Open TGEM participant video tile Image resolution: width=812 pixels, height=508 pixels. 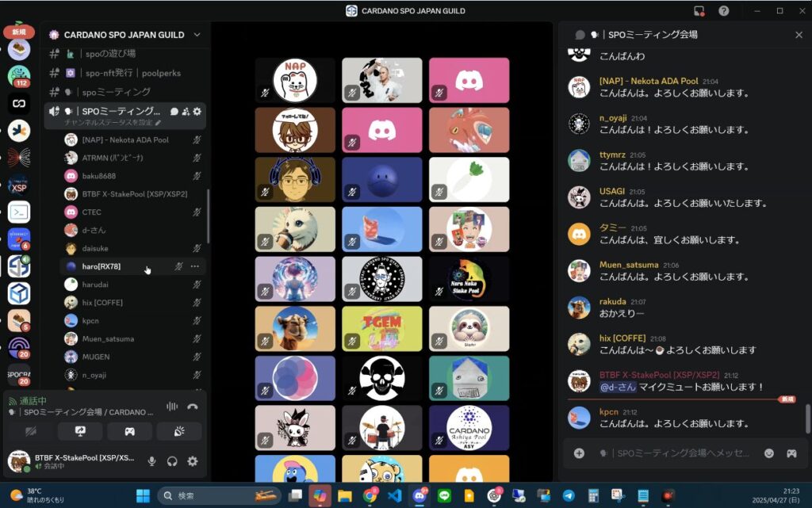point(382,328)
